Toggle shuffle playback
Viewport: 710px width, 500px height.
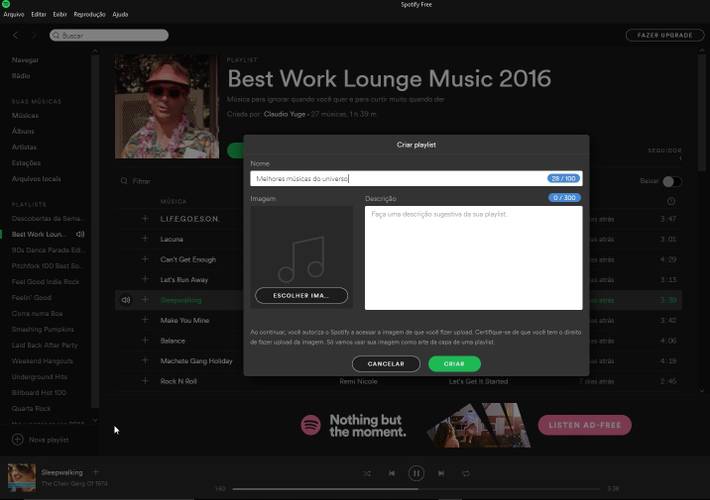pyautogui.click(x=367, y=473)
